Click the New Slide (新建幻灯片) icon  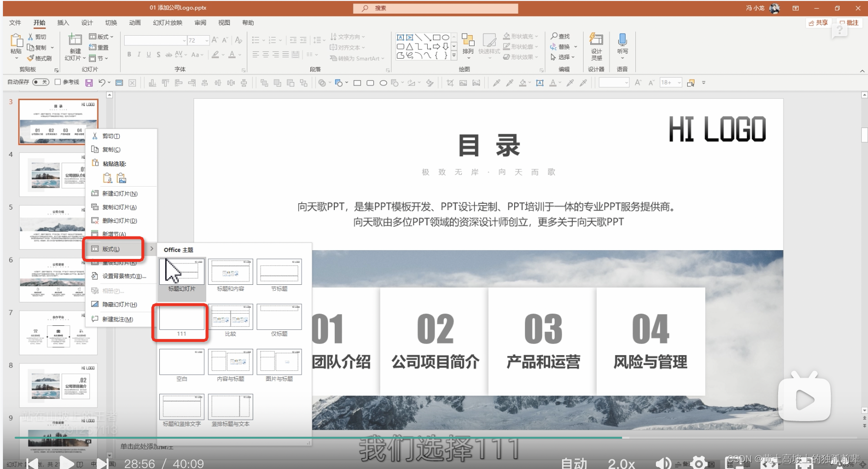coord(75,40)
